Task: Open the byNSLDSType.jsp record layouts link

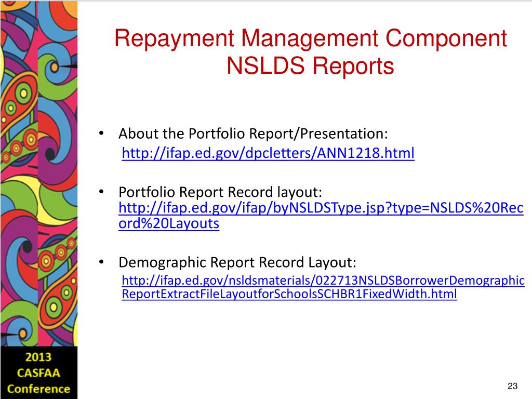Action: pyautogui.click(x=321, y=216)
